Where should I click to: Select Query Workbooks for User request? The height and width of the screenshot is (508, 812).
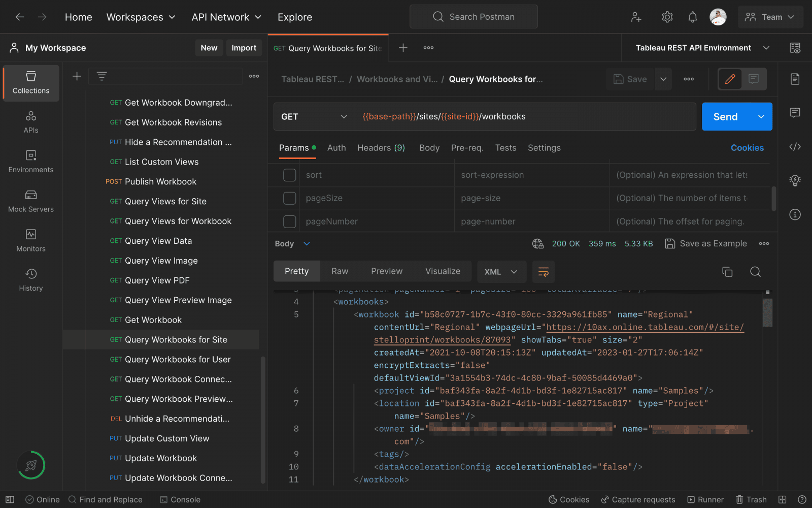178,360
